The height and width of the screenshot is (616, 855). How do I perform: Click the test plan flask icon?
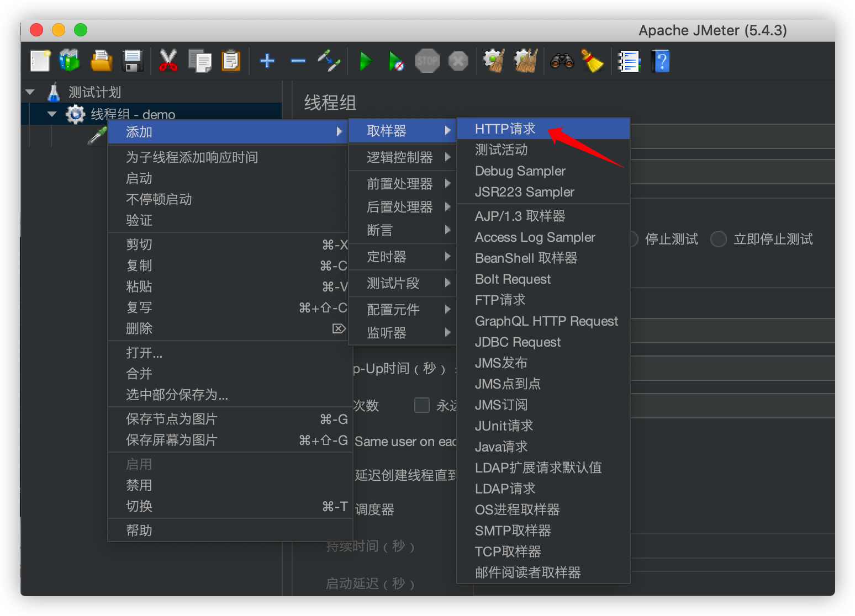click(54, 92)
